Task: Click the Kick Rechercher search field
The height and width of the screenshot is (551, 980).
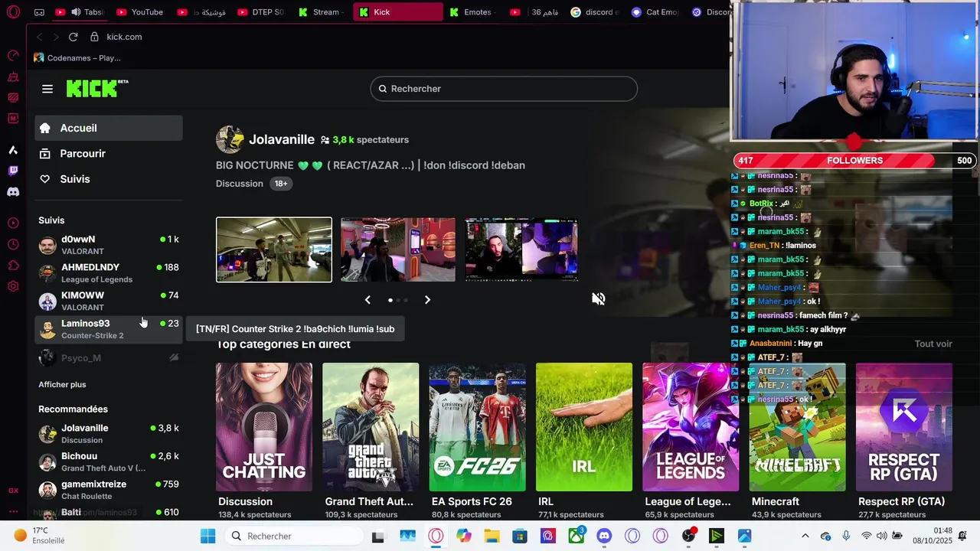Action: (504, 89)
